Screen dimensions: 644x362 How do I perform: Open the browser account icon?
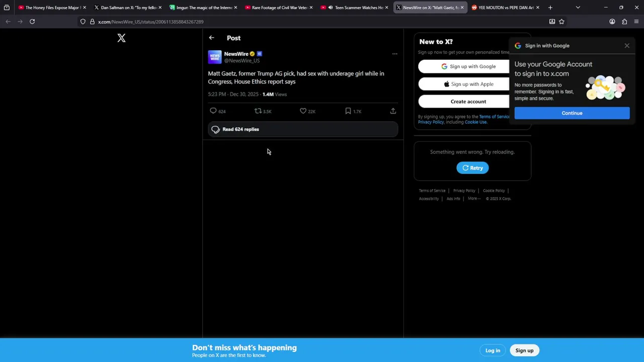pyautogui.click(x=612, y=22)
